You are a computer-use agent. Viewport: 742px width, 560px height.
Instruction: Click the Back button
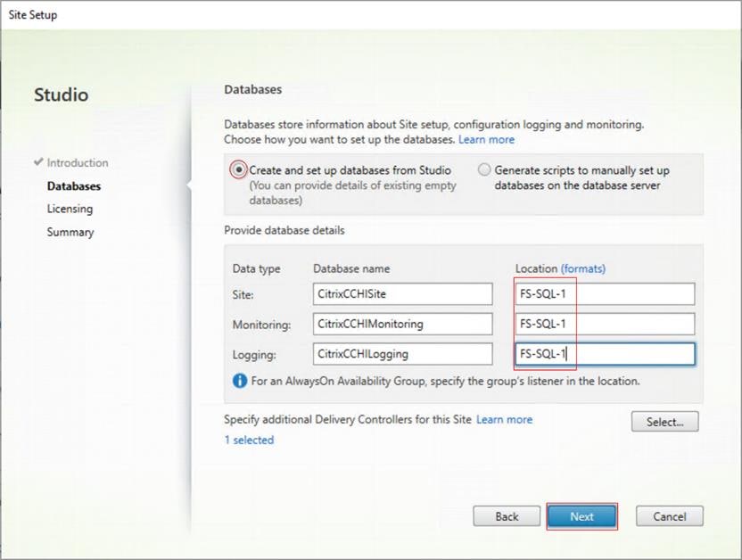pyautogui.click(x=507, y=516)
